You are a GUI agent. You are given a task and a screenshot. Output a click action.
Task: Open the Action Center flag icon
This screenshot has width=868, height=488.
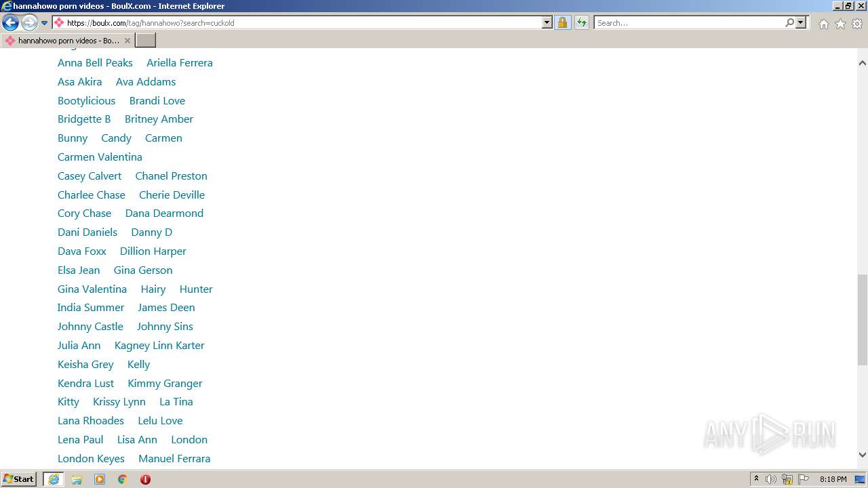[x=804, y=479]
